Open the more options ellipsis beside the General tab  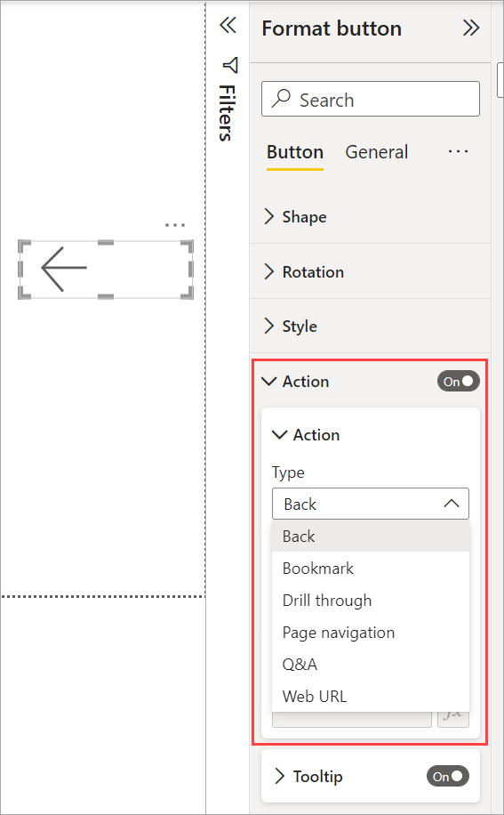458,152
